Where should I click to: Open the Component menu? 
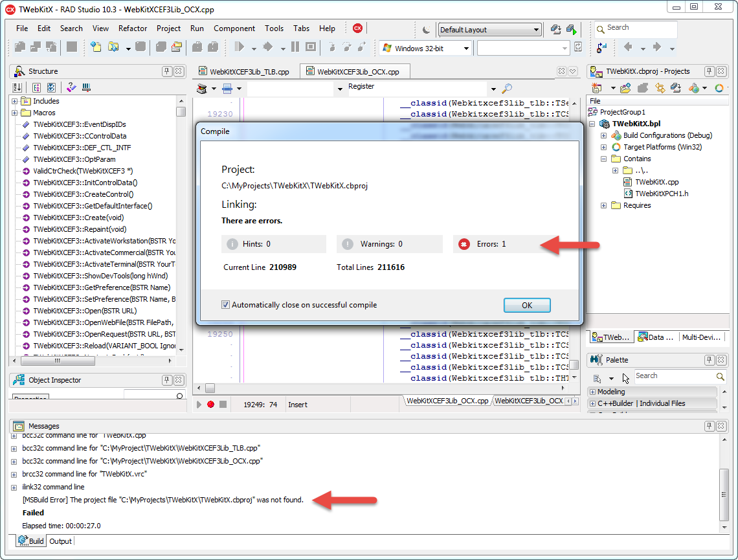pos(234,28)
